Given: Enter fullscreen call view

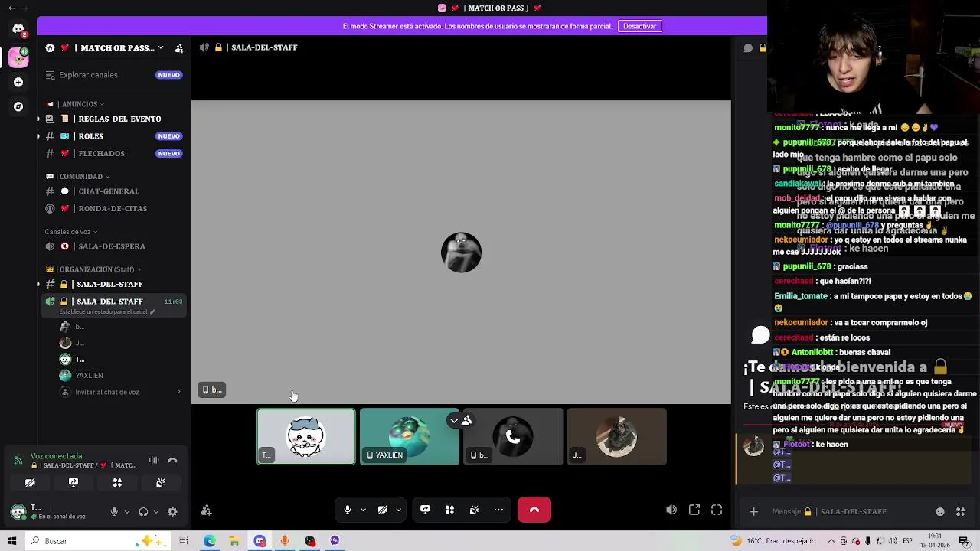Looking at the screenshot, I should click(x=717, y=510).
